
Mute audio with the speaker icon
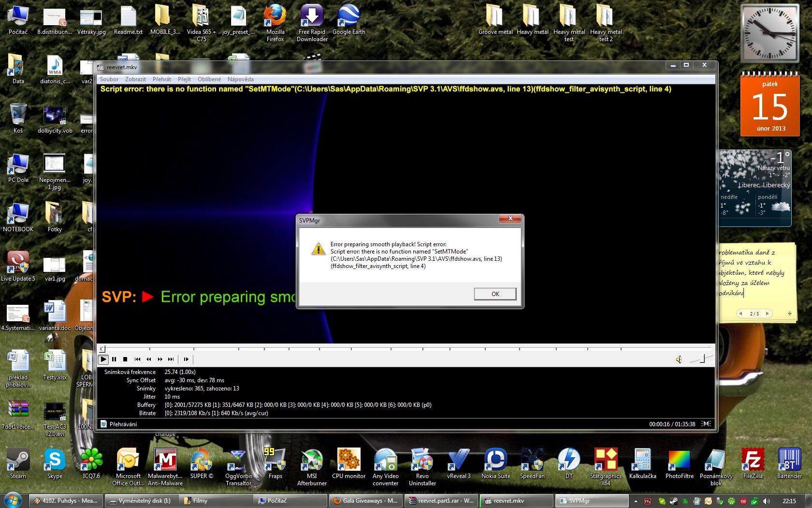[679, 359]
